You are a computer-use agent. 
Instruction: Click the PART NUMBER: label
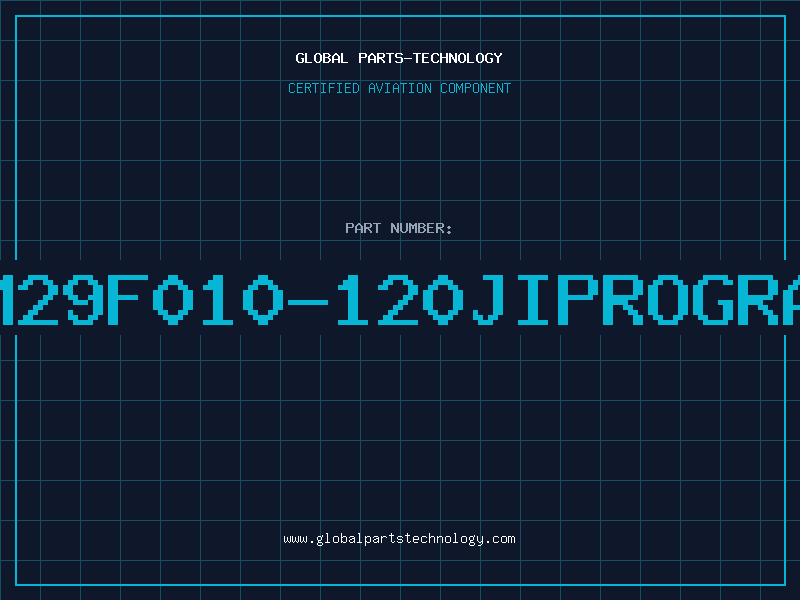(x=399, y=228)
